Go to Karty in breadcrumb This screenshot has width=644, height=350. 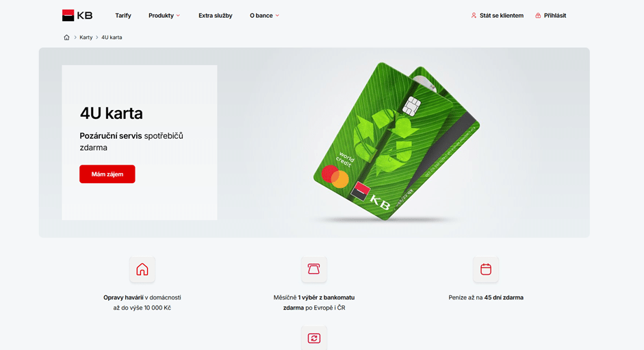[86, 38]
